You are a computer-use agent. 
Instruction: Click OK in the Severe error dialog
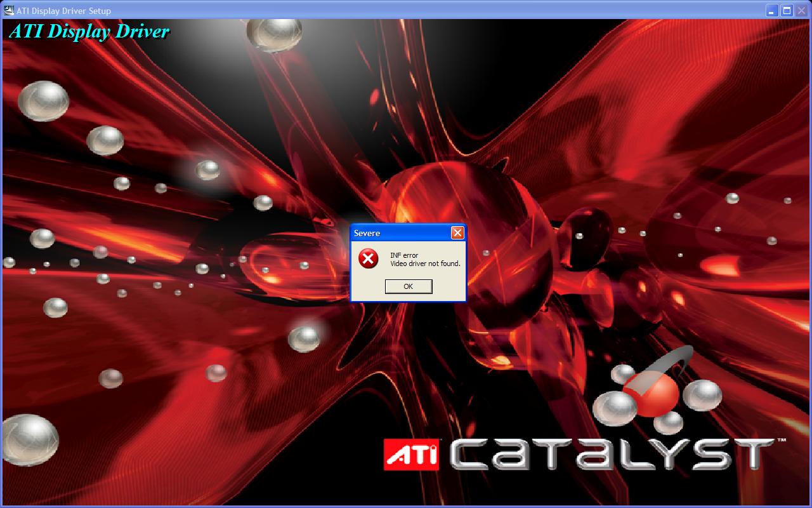point(409,286)
